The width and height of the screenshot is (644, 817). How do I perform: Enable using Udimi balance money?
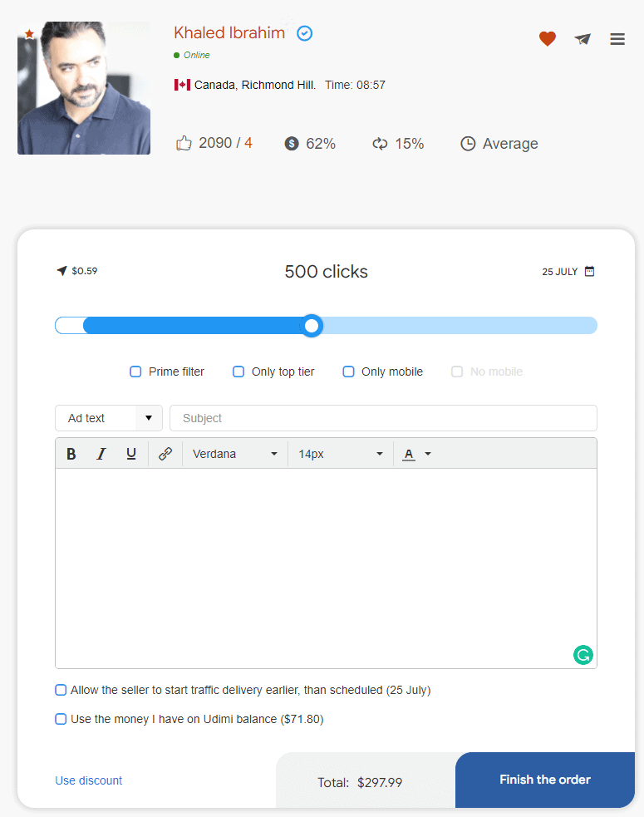click(61, 719)
